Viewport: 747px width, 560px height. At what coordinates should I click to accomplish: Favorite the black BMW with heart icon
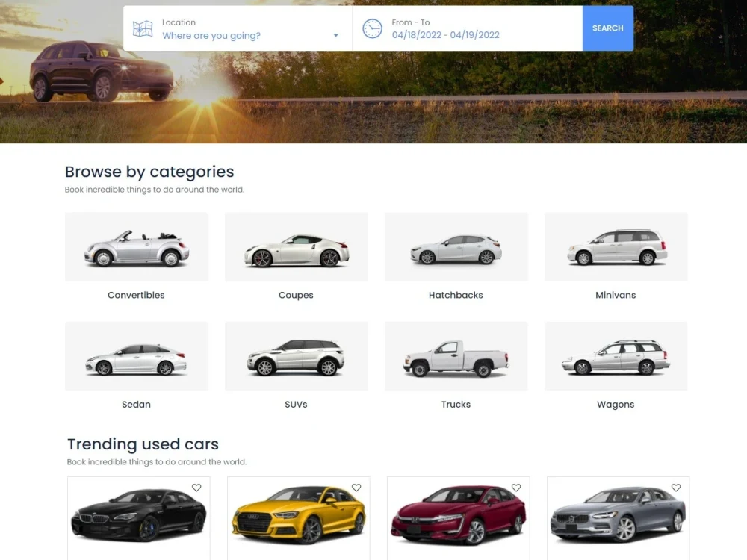click(x=196, y=488)
